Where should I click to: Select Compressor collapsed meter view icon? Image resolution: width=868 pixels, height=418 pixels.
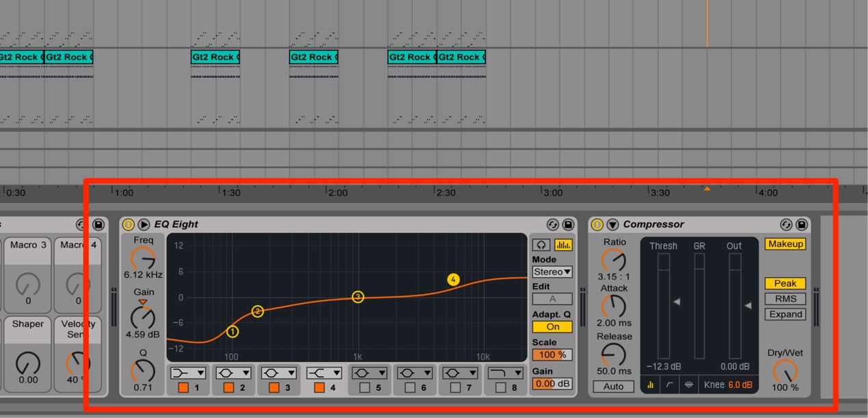(x=650, y=385)
